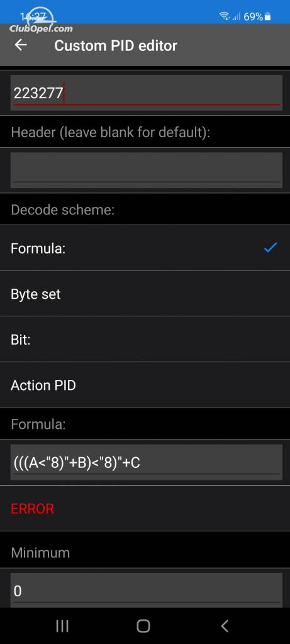
Task: Select the Byte set decode scheme
Action: 145,294
